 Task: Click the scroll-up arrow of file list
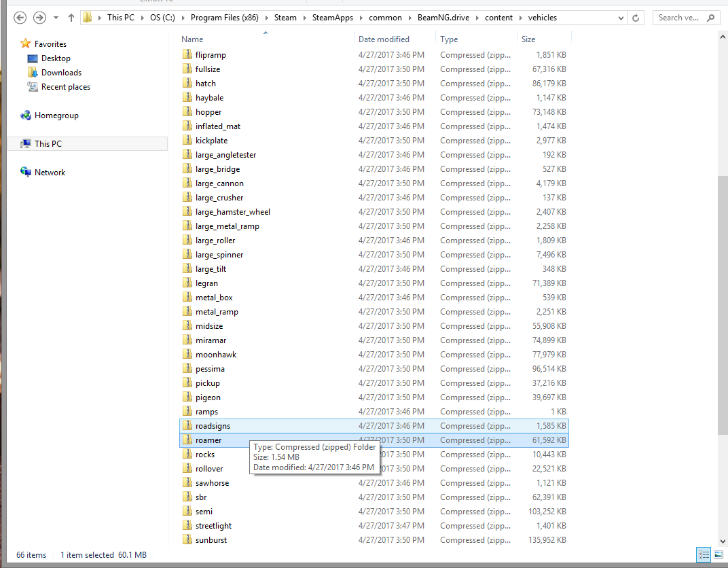[723, 37]
